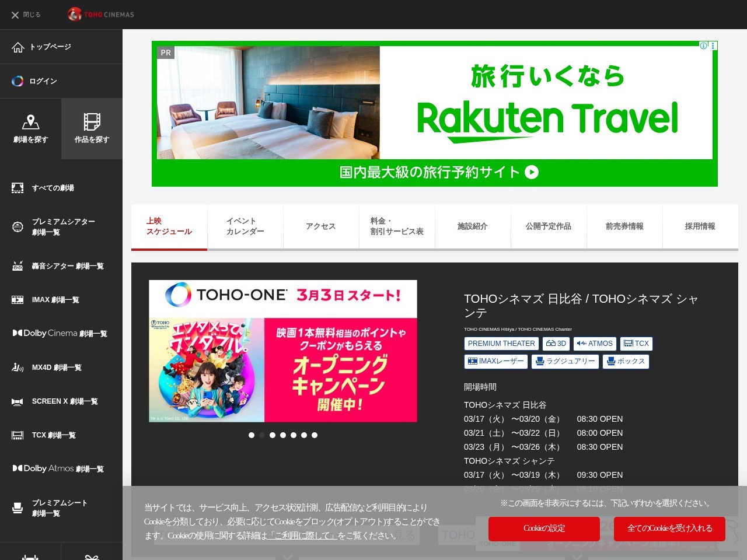
Task: Open the 轟音シアター 劇場一覧 icon
Action: (x=18, y=265)
